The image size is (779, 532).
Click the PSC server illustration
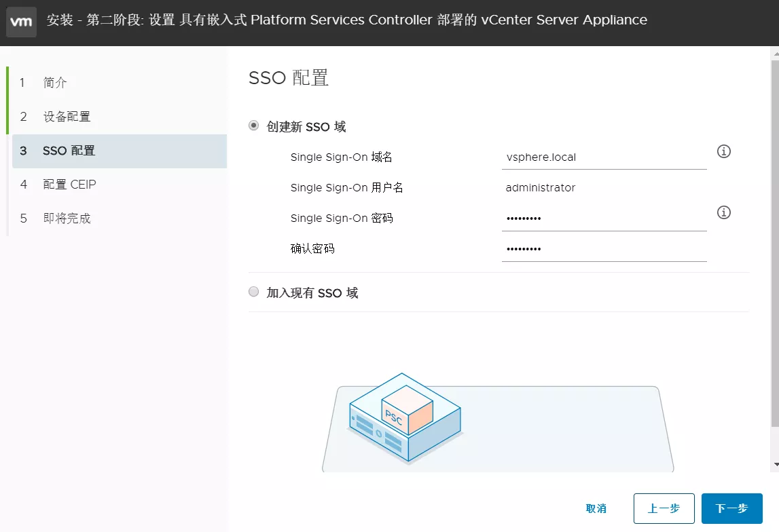pos(405,417)
